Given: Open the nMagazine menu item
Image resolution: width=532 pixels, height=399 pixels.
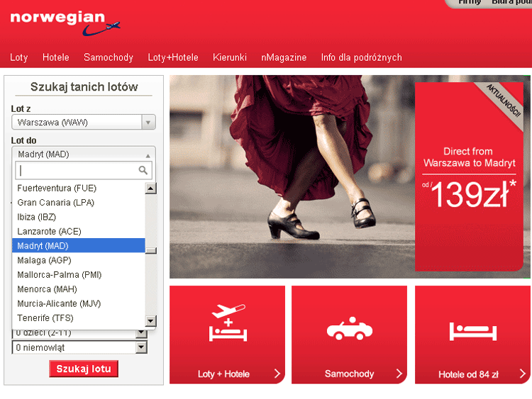Looking at the screenshot, I should tap(284, 57).
